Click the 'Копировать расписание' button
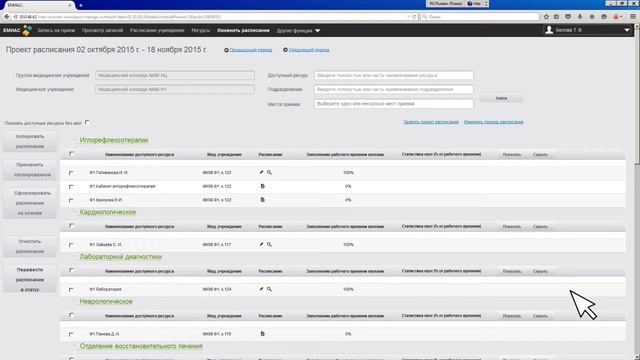640x360 pixels. coord(30,141)
